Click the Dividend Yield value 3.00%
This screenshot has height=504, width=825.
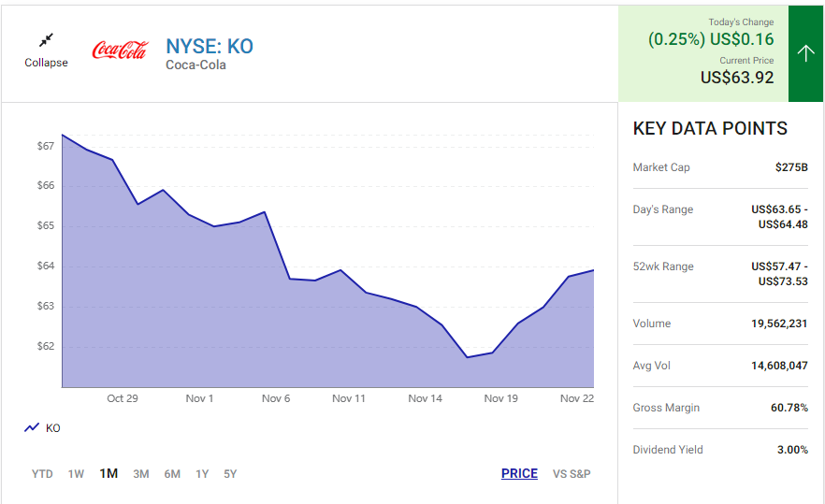coord(792,450)
